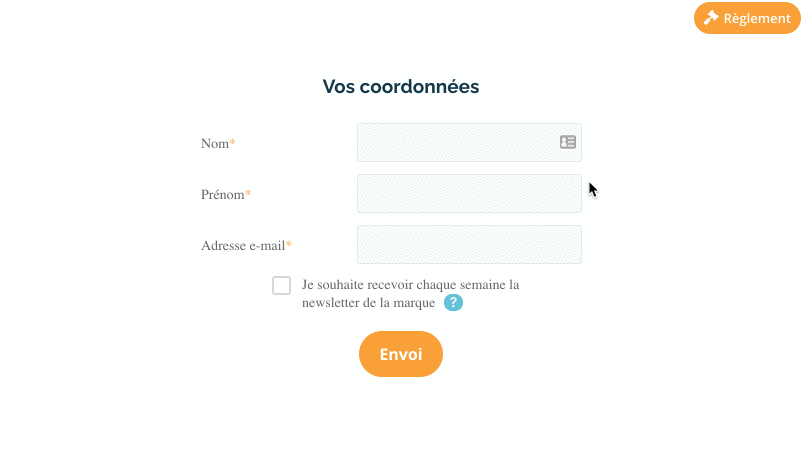Click the blue question mark help icon
Viewport: 801px width, 449px height.
pos(453,302)
